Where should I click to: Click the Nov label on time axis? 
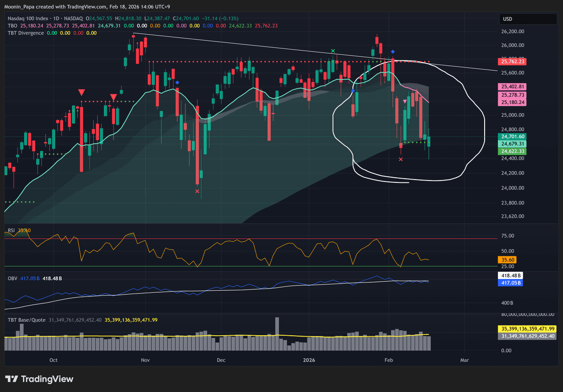(145, 360)
